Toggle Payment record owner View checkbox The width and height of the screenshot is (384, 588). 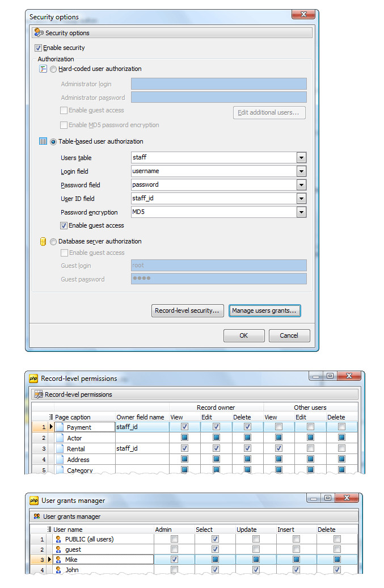coord(185,426)
